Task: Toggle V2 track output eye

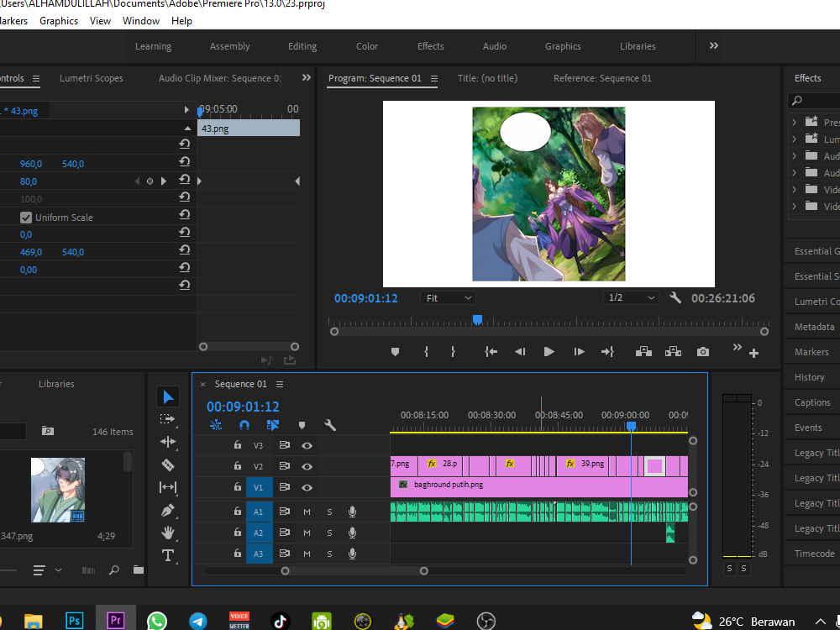Action: tap(307, 466)
